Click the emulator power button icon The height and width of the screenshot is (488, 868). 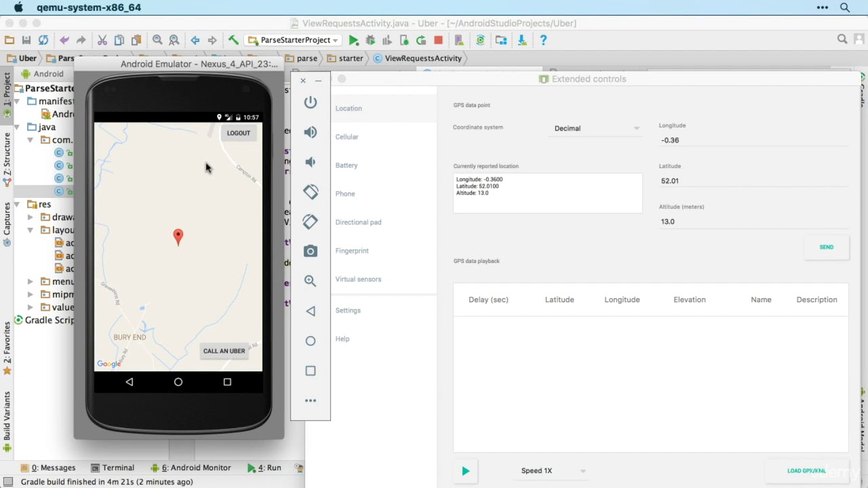(x=310, y=102)
